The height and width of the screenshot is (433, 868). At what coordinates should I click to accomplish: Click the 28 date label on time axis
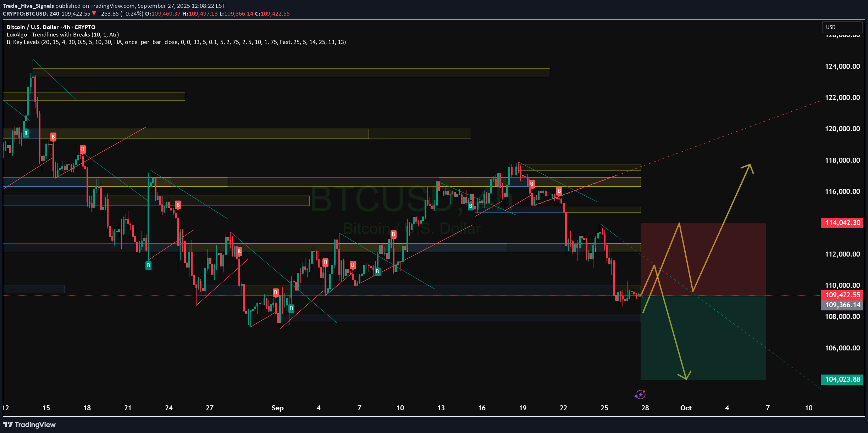645,408
